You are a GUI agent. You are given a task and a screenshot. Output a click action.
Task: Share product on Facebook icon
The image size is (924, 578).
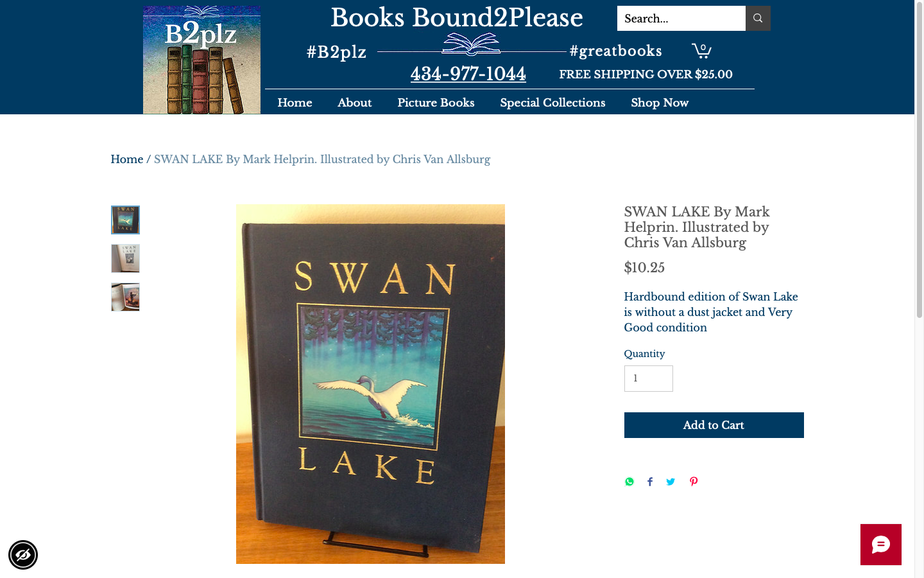coord(650,482)
